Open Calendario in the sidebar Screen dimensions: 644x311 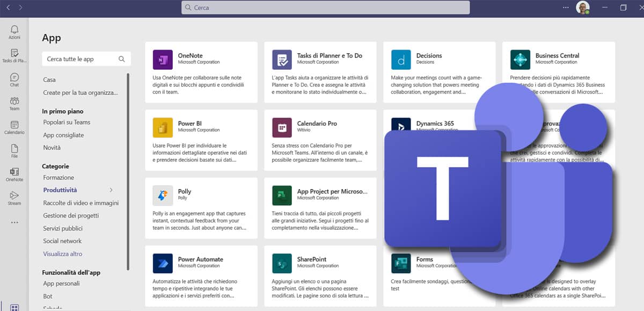pyautogui.click(x=14, y=127)
